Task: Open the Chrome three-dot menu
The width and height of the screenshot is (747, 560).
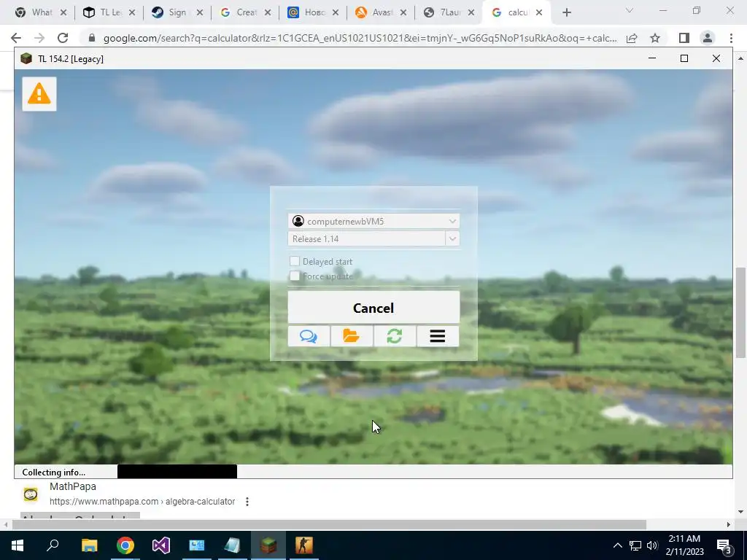Action: (x=731, y=38)
